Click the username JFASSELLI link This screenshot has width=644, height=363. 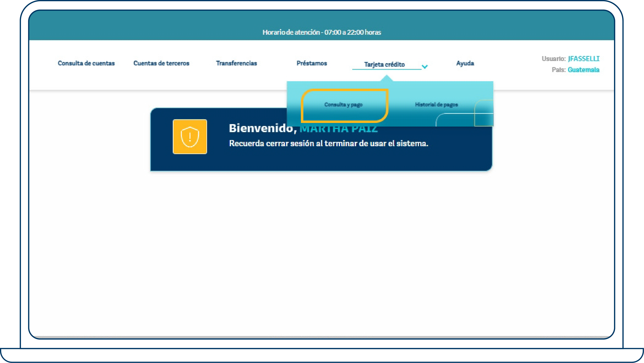pyautogui.click(x=584, y=59)
